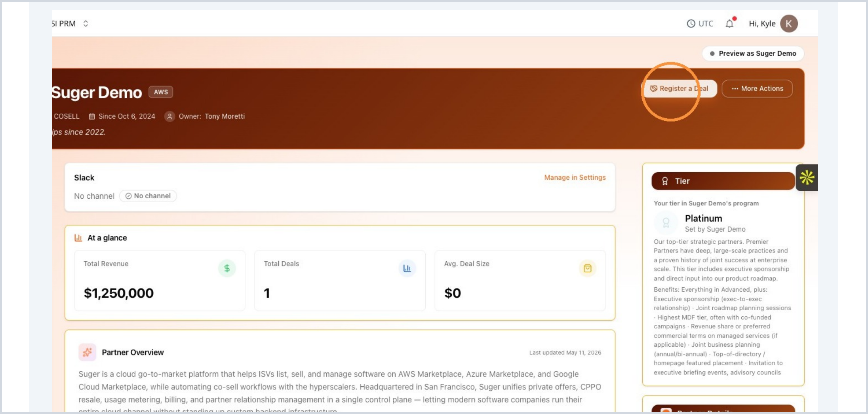Click the At a glance chart icon
The width and height of the screenshot is (868, 414).
[78, 238]
